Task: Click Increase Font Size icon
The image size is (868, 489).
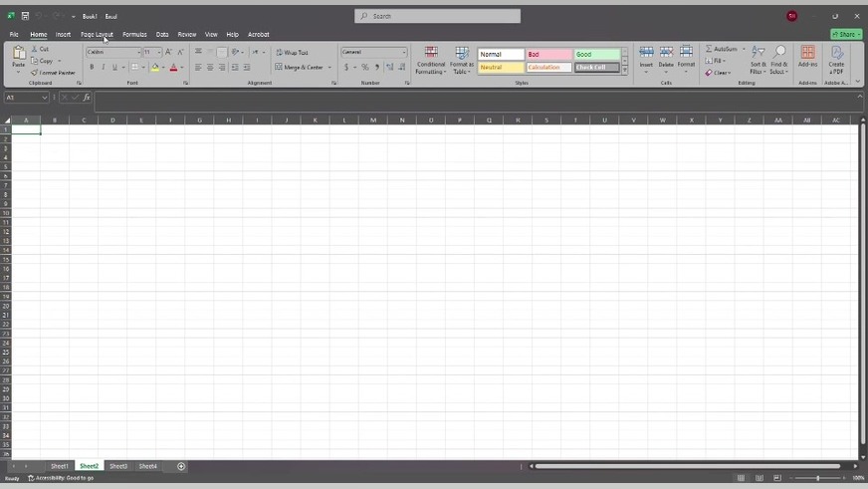Action: (x=168, y=52)
